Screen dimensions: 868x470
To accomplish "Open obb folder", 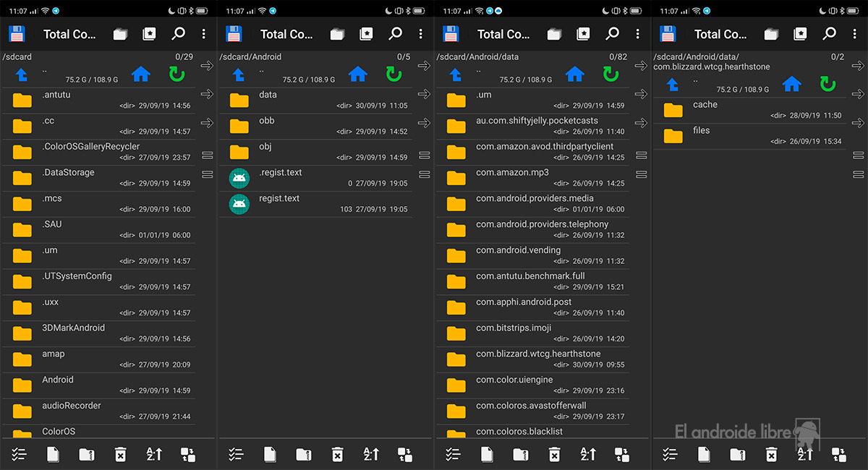I will 315,126.
